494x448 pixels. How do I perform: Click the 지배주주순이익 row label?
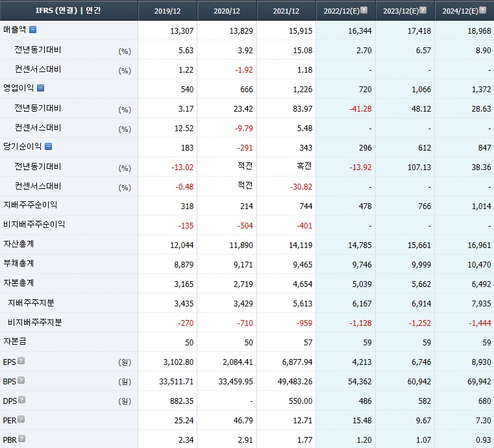tap(31, 205)
